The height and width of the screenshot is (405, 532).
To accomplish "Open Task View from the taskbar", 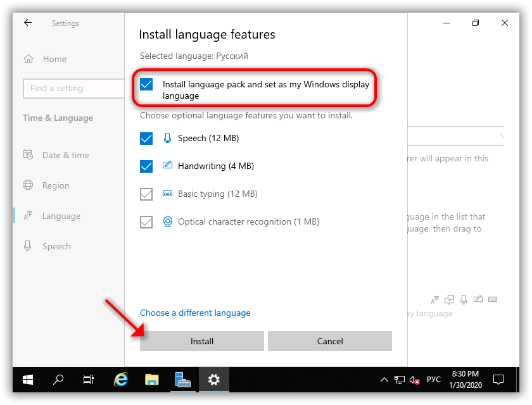I will [x=89, y=380].
